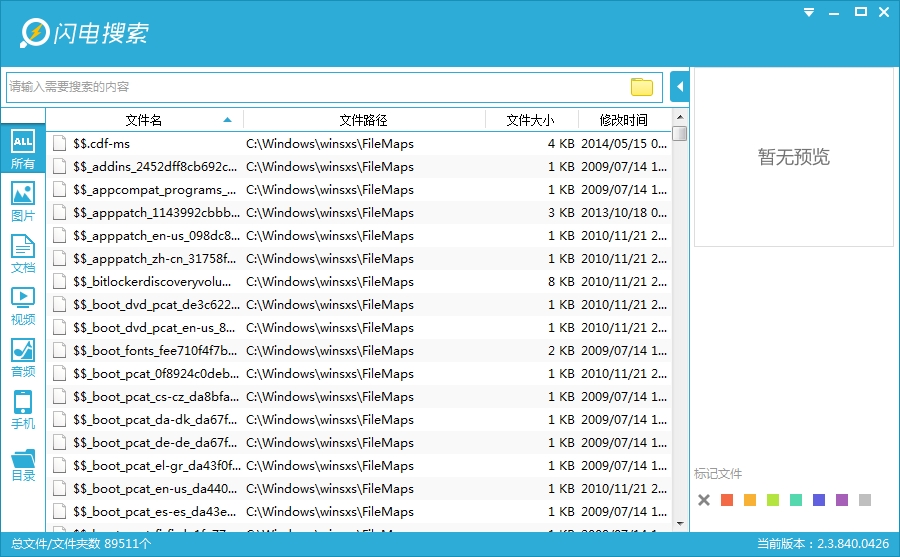900x557 pixels.
Task: Mark file with the red color swatch
Action: click(x=727, y=500)
